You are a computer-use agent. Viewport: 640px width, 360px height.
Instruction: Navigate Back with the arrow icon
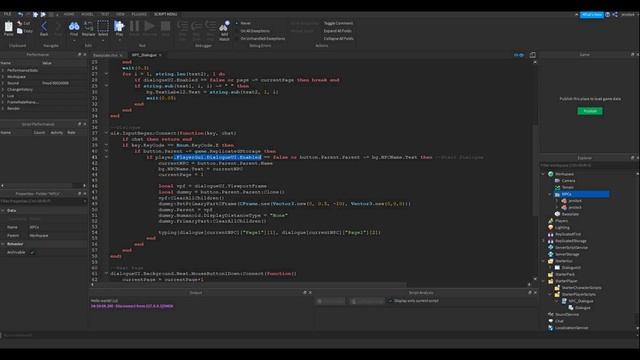[44, 27]
